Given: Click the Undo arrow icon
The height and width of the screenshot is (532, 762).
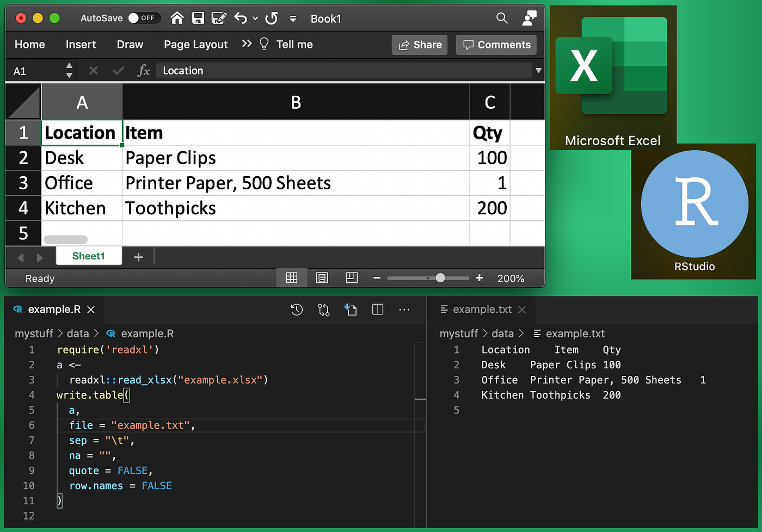Looking at the screenshot, I should (241, 18).
